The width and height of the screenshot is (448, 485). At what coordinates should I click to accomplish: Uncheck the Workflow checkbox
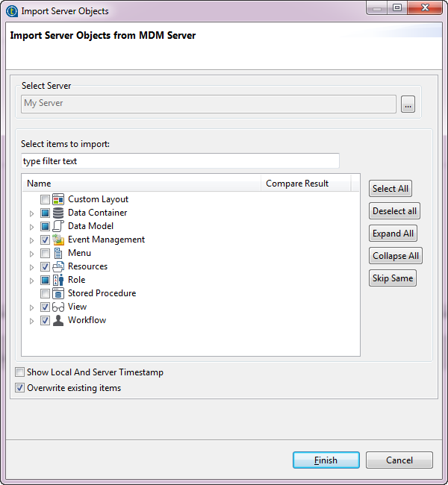pos(45,320)
